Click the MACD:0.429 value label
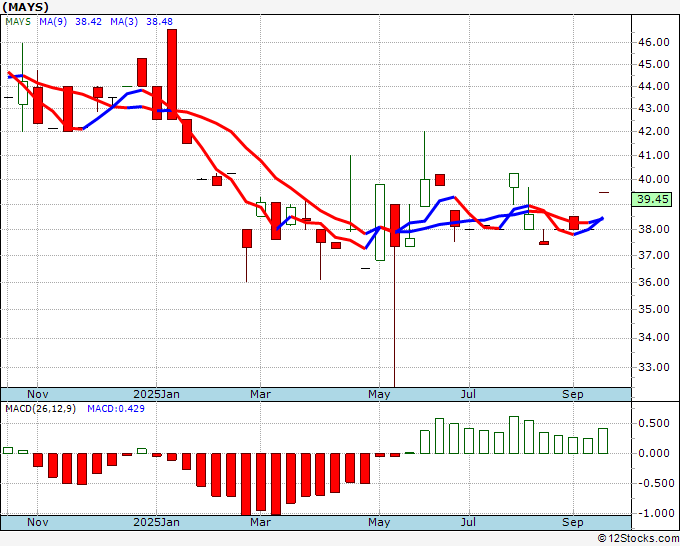Viewport: 680px width, 546px height. [116, 409]
